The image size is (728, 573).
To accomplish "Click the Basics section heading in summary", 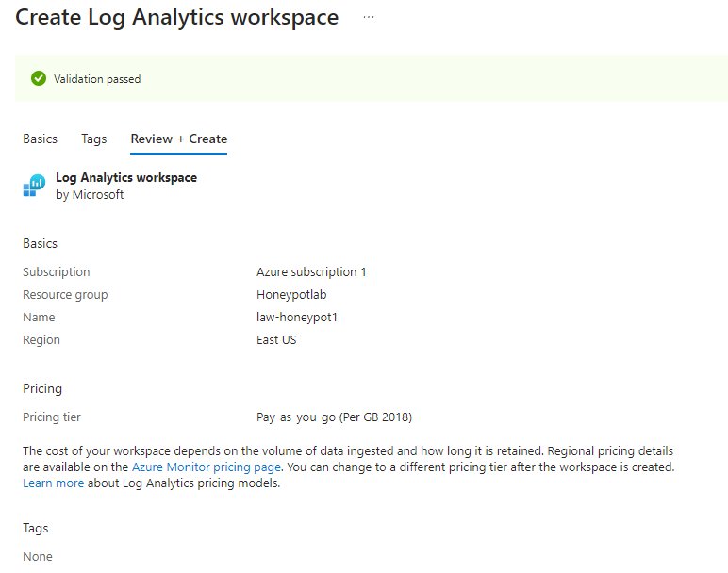I will coord(40,243).
